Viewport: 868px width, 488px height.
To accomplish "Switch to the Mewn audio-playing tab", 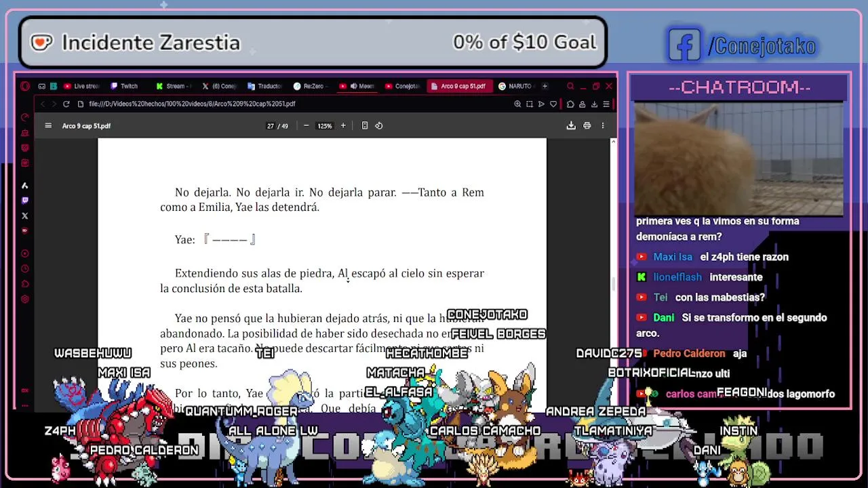I will (357, 86).
